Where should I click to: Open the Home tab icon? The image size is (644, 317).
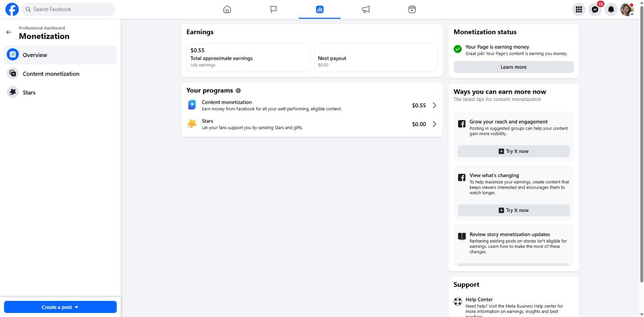click(x=227, y=9)
